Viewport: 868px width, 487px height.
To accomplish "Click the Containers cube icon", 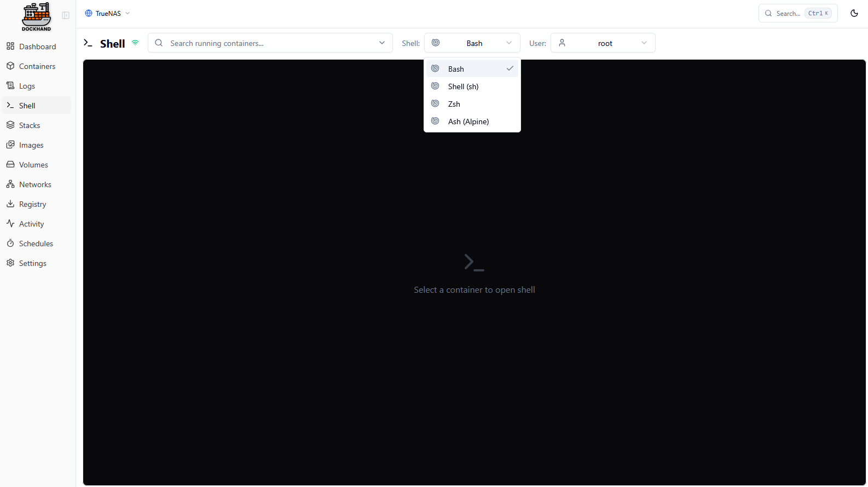I will (10, 66).
